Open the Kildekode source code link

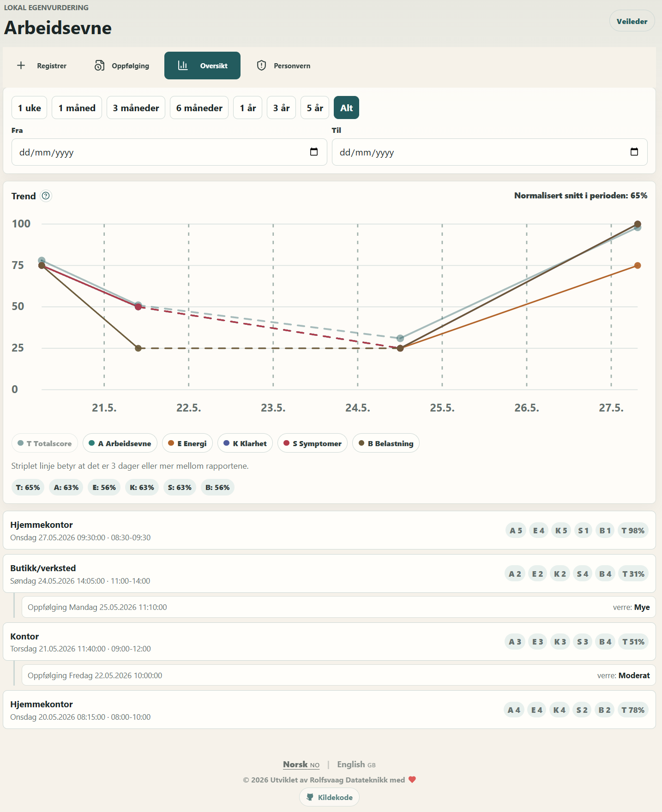point(330,797)
